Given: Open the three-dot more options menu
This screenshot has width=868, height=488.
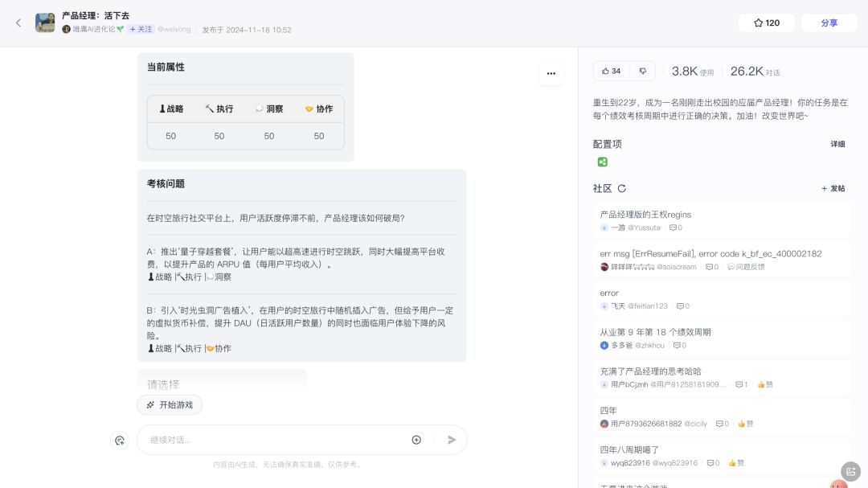Looking at the screenshot, I should tap(551, 73).
